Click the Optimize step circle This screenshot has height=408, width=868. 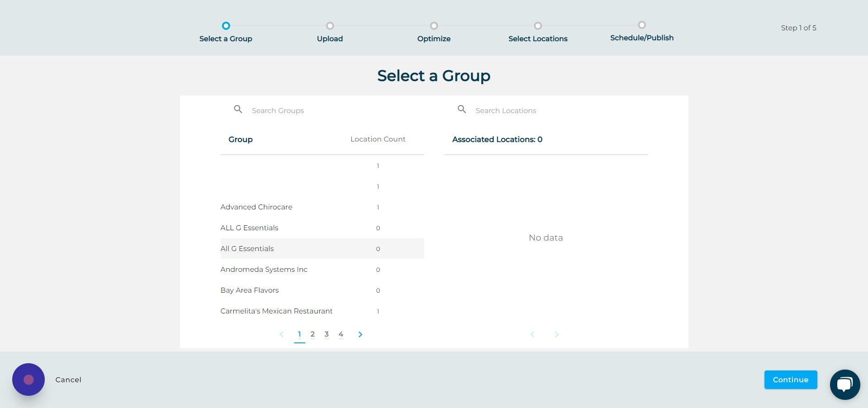coord(434,26)
